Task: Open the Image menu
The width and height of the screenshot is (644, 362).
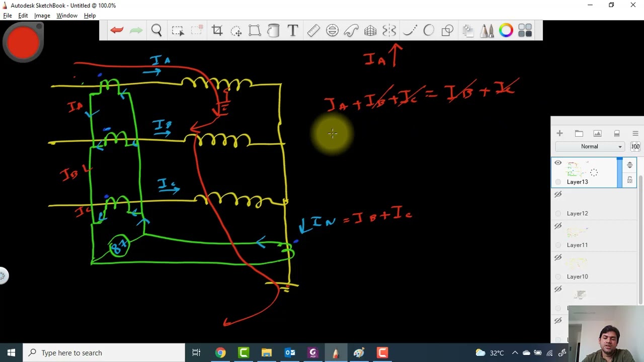Action: [42, 16]
